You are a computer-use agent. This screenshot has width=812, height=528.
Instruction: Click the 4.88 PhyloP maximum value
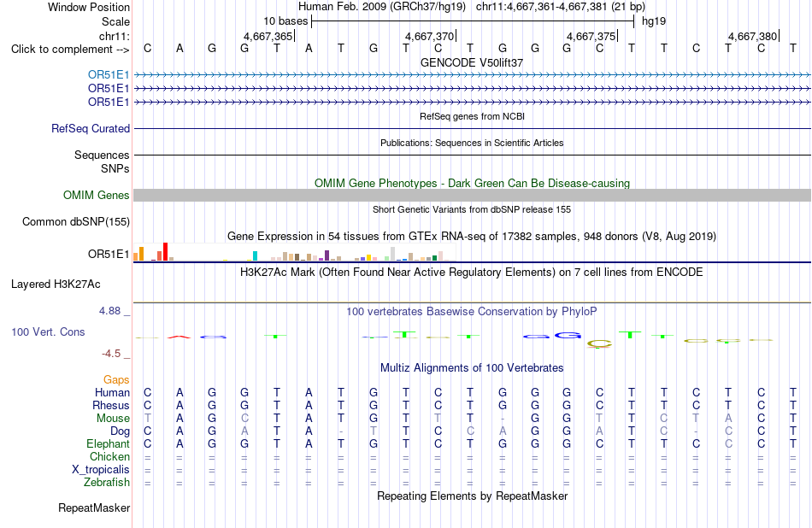[x=109, y=311]
